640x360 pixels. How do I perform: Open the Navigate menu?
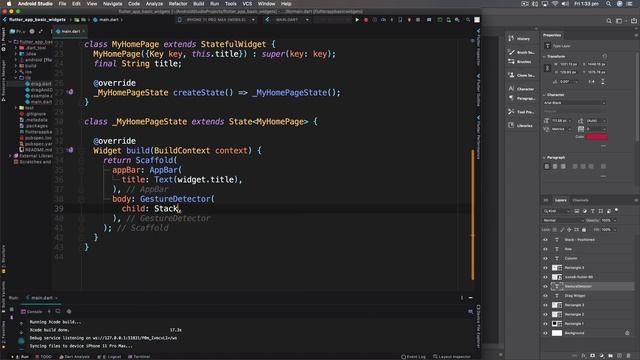coord(112,4)
